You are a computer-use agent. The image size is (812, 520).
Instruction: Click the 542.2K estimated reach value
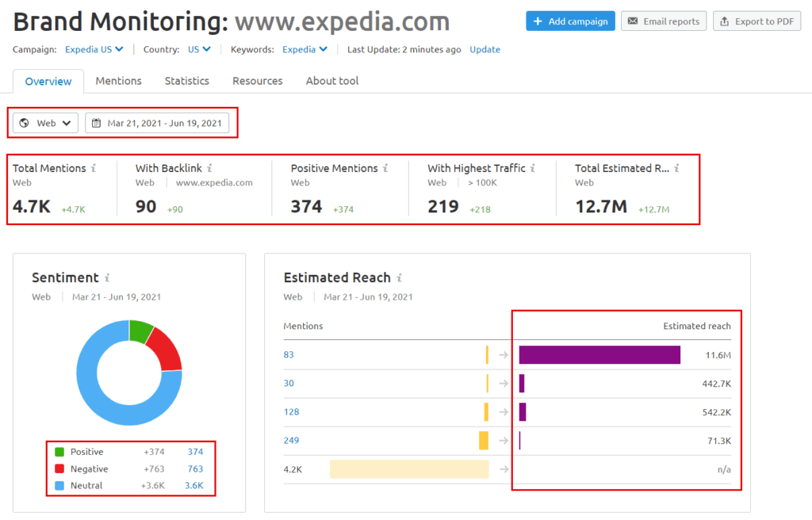(717, 412)
